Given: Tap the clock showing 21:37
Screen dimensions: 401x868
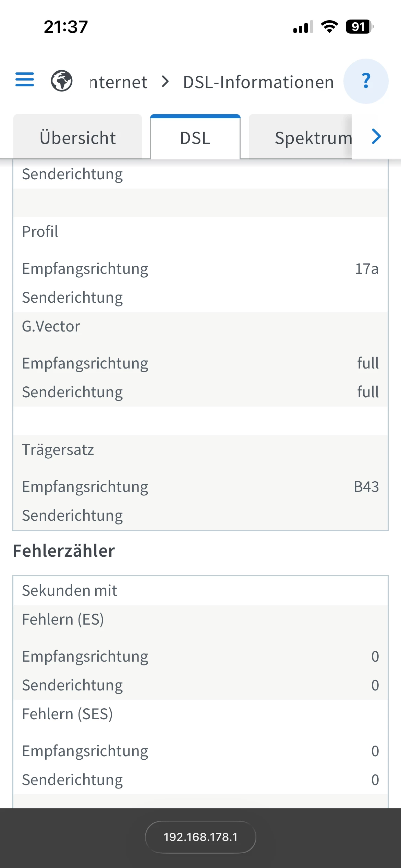Looking at the screenshot, I should click(x=66, y=27).
